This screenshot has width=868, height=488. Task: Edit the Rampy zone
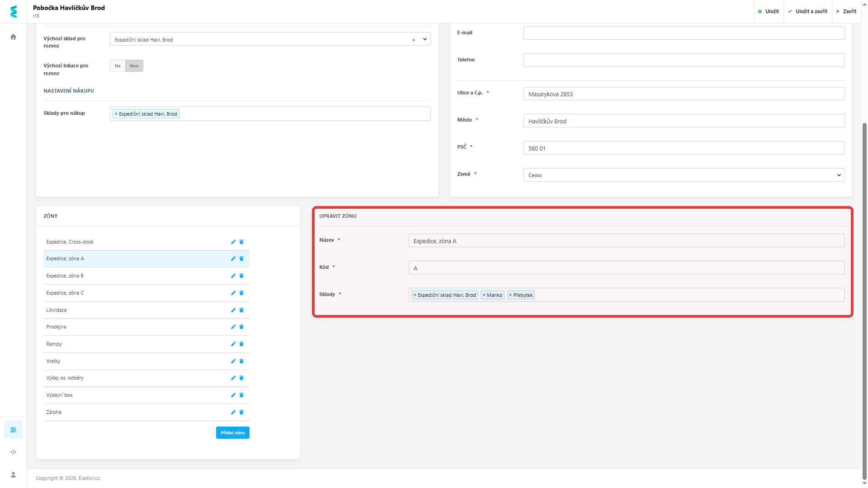[x=233, y=344]
